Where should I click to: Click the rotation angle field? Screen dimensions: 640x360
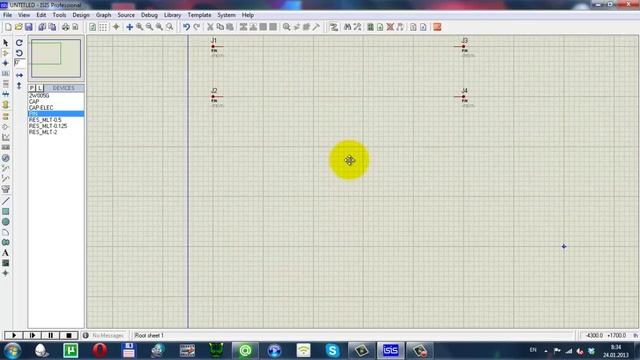[19, 63]
